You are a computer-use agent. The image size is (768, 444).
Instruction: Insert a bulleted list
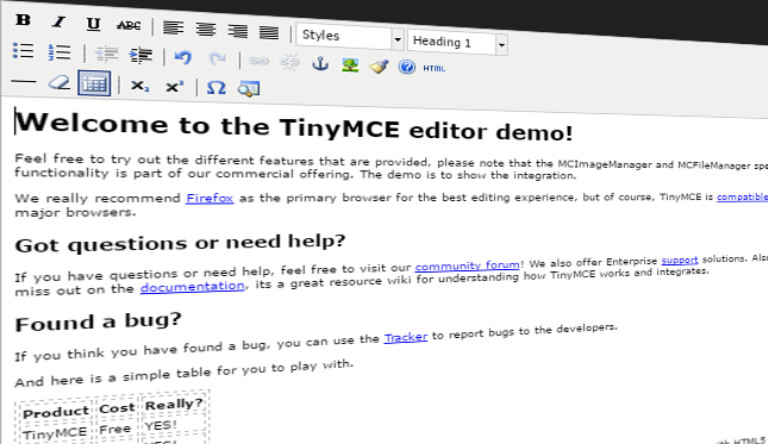point(23,50)
